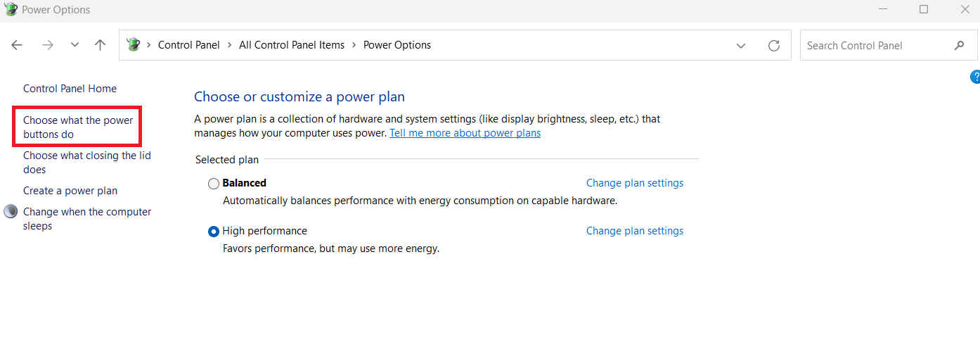The image size is (980, 340).
Task: Open Tell me more about power plans
Action: 465,133
